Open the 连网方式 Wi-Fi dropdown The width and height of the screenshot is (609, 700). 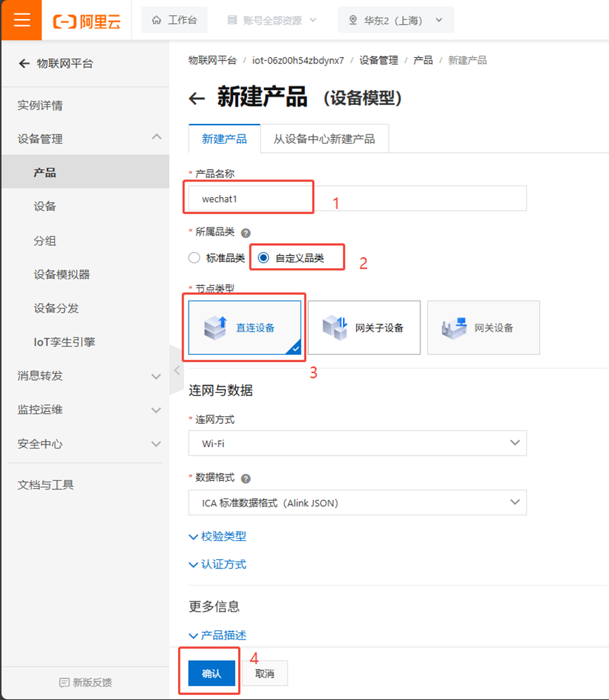[357, 444]
